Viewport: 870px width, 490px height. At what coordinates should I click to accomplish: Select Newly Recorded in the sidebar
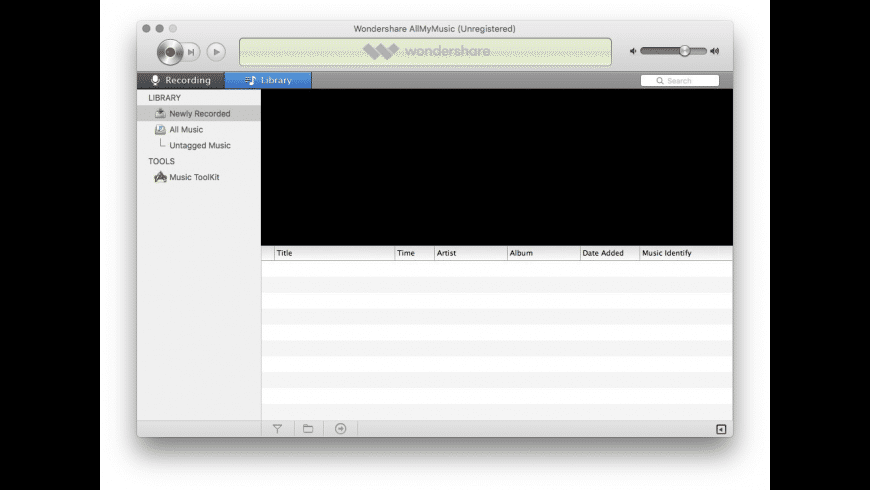coord(199,113)
